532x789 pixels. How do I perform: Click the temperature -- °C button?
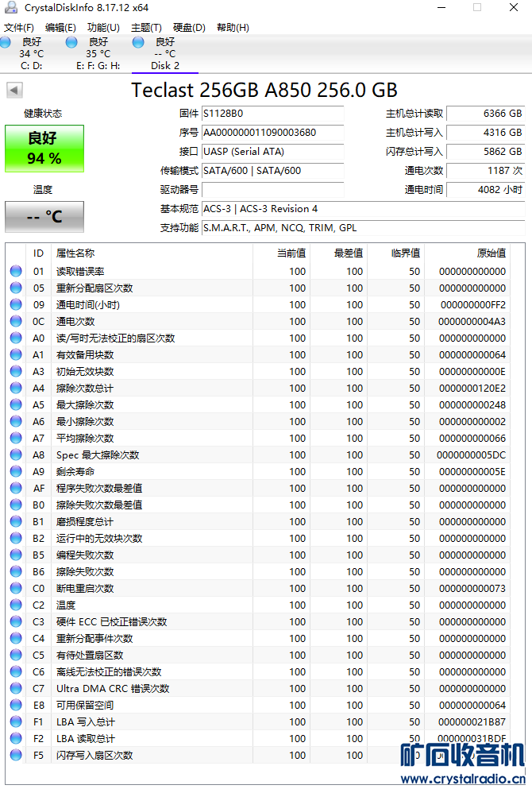click(44, 217)
